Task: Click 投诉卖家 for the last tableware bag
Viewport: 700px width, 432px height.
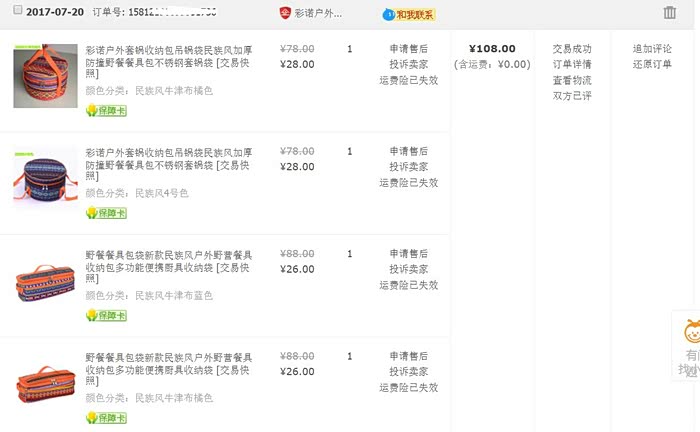Action: click(x=408, y=372)
